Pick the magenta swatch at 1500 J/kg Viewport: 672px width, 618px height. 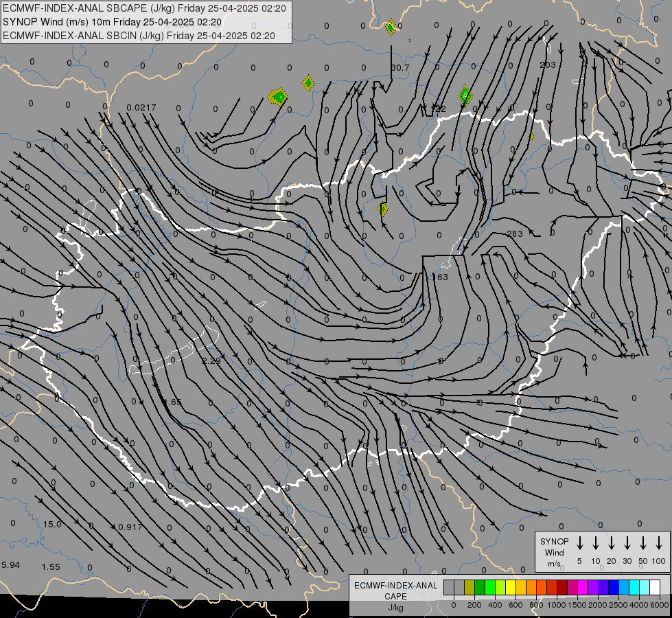pos(583,588)
